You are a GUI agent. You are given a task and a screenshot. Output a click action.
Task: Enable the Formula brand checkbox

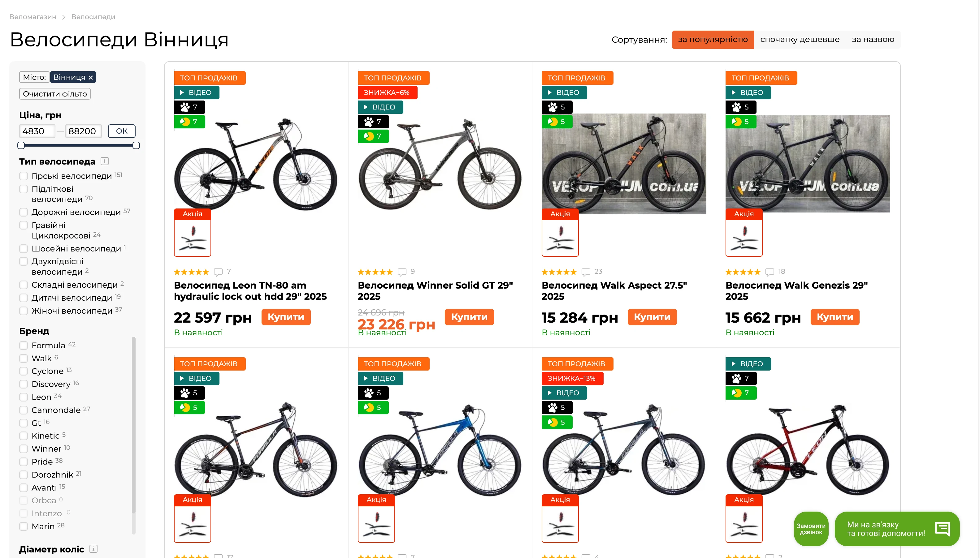coord(24,345)
